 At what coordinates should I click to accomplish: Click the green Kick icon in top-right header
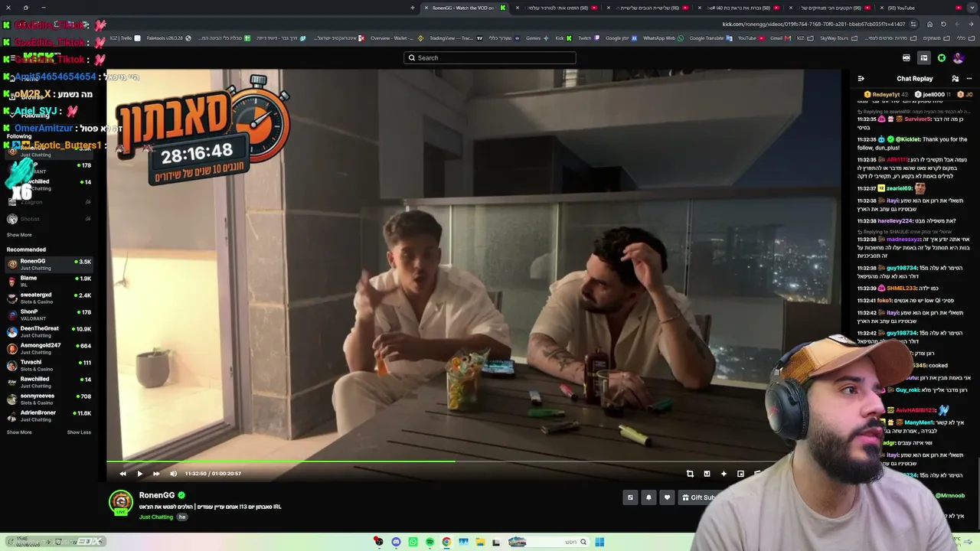[942, 58]
